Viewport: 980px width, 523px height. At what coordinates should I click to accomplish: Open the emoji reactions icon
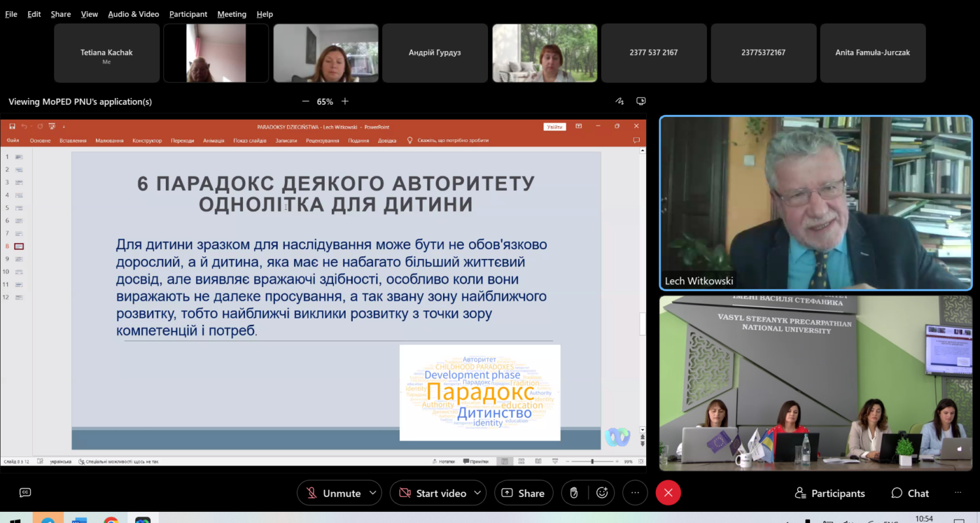pos(602,493)
